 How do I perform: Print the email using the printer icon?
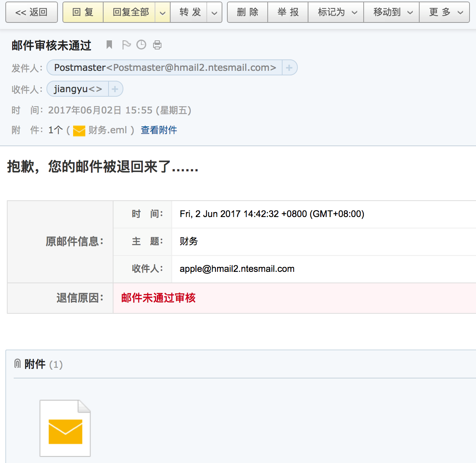pos(157,45)
